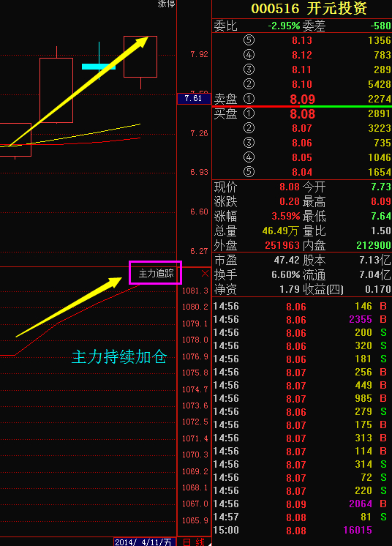The width and height of the screenshot is (392, 546).
Task: Click the 2014/4/11 date box
Action: click(x=144, y=542)
